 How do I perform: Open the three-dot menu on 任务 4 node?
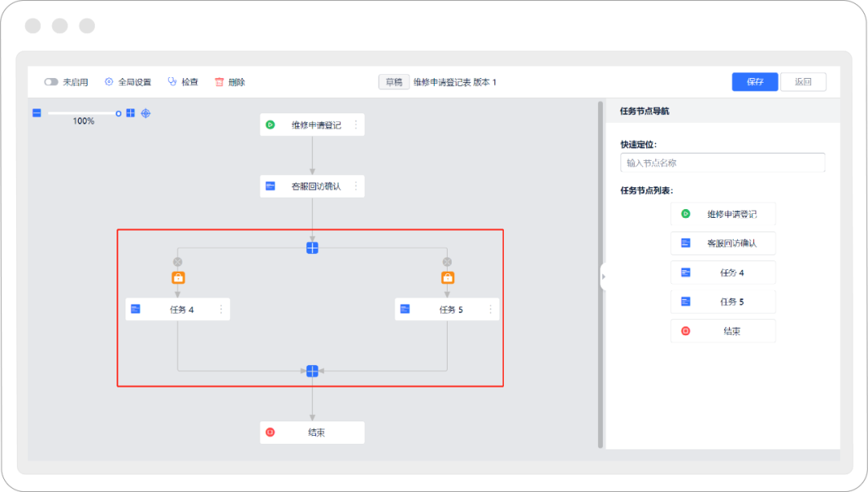pos(221,309)
